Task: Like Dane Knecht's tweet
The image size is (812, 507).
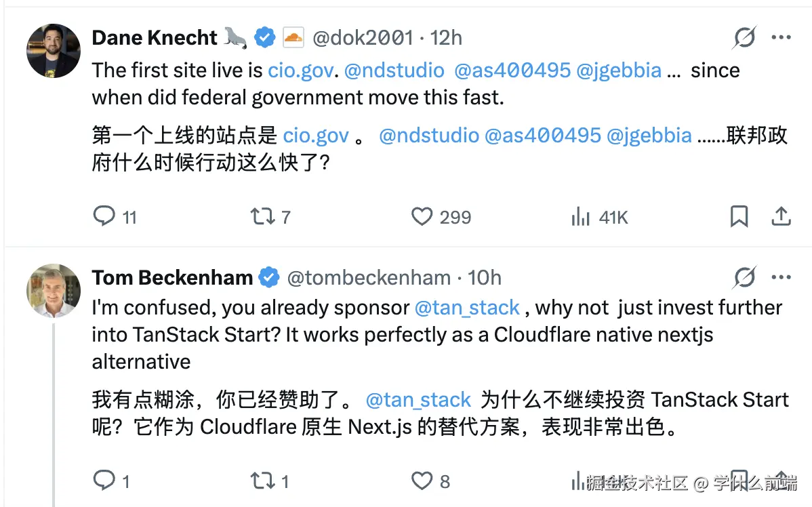Action: pyautogui.click(x=422, y=217)
